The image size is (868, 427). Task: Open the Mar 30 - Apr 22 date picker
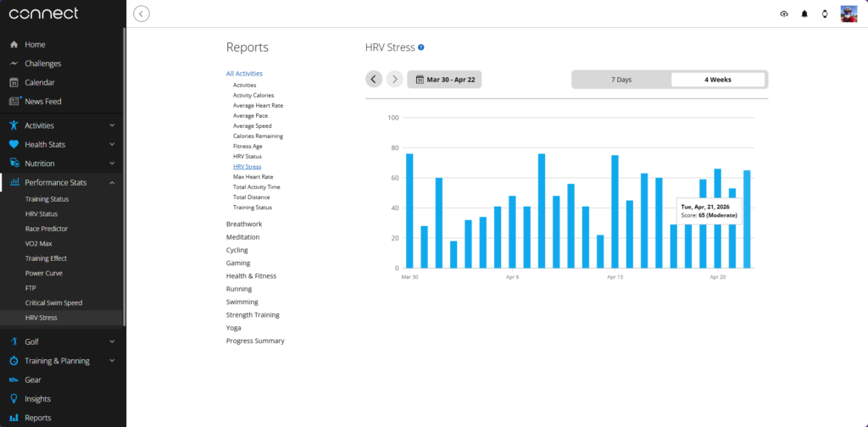(444, 79)
